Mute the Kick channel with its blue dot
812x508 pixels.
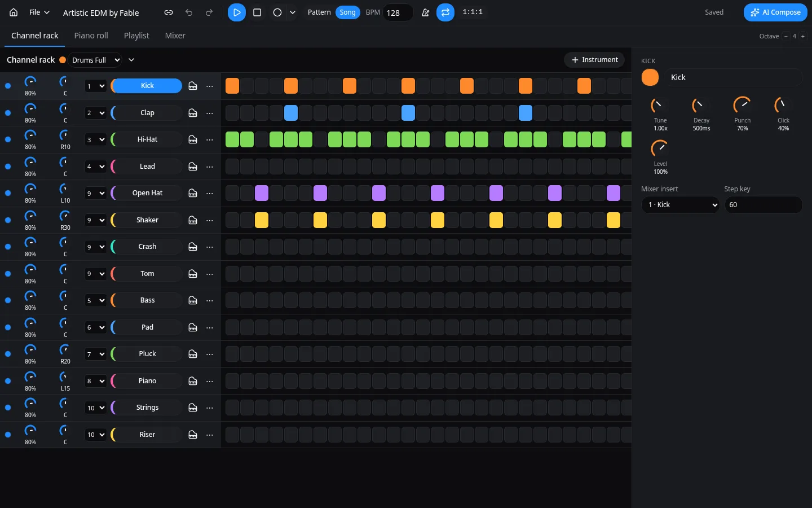8,86
